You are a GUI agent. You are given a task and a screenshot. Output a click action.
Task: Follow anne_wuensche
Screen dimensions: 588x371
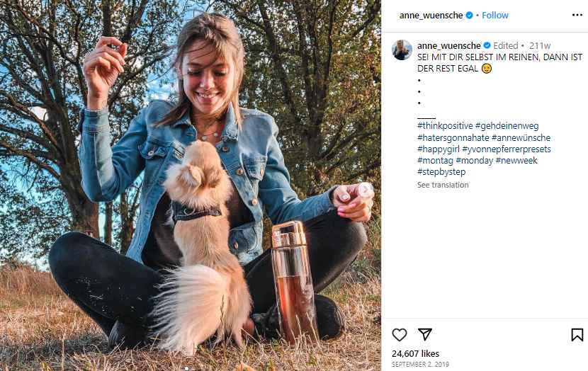(495, 16)
